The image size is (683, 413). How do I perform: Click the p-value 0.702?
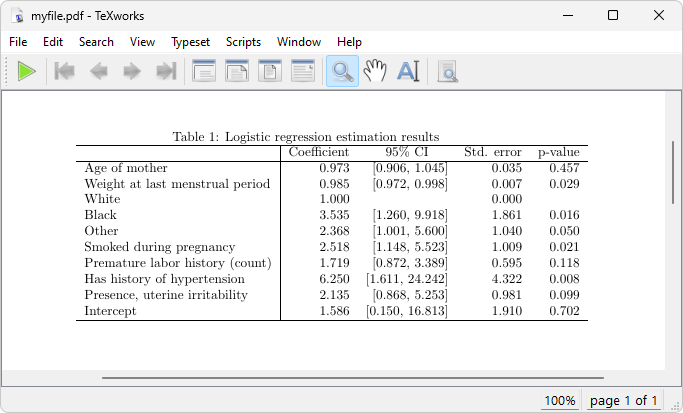tap(564, 311)
